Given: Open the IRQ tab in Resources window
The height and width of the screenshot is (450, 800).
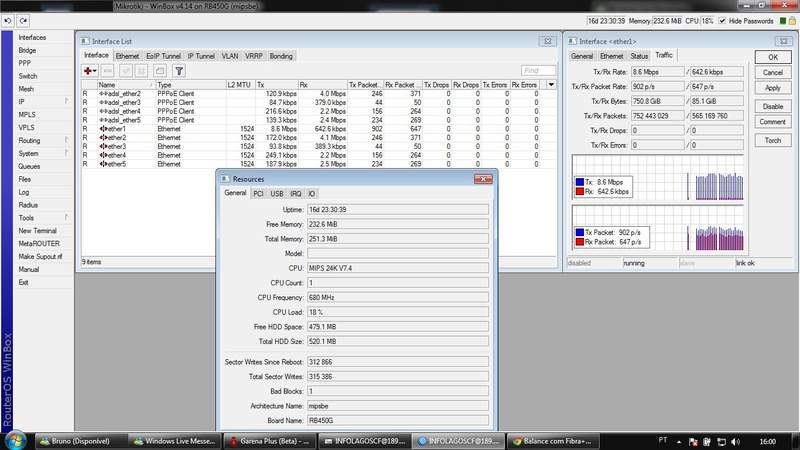Looking at the screenshot, I should (x=296, y=194).
